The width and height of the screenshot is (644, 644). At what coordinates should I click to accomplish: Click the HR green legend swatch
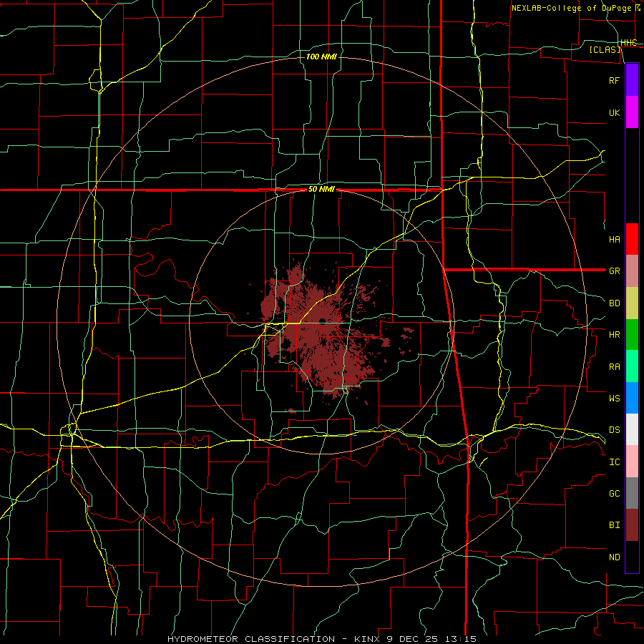[x=632, y=334]
